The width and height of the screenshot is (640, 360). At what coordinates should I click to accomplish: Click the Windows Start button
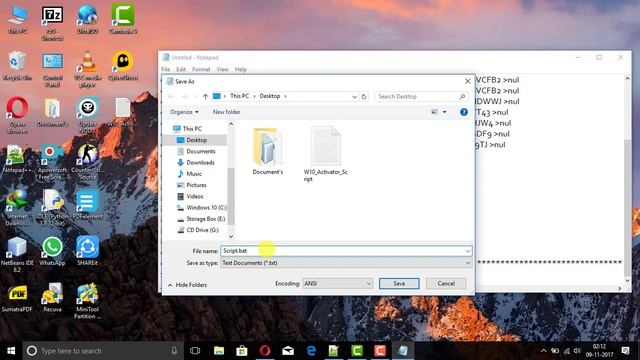11,351
